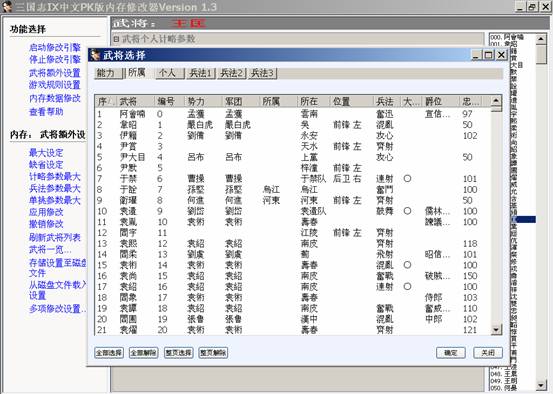Viewport: 553px width, 394px height.
Task: Click the 全部选择 button
Action: point(109,353)
